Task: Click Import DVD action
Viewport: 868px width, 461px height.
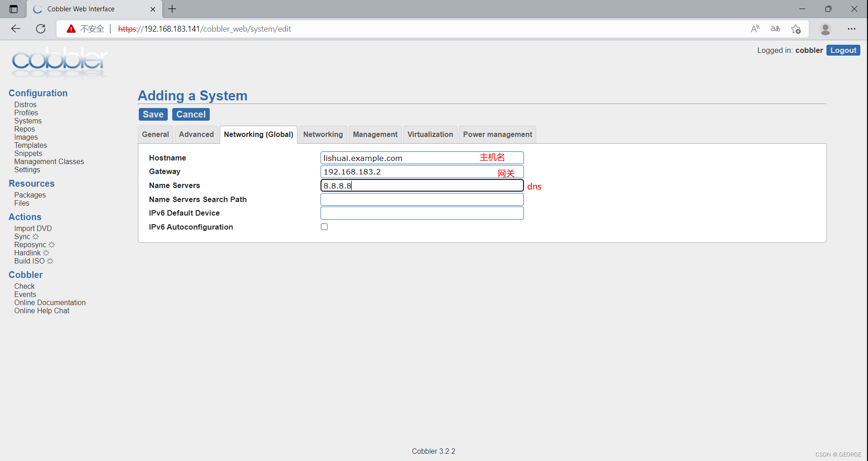Action: pos(33,229)
